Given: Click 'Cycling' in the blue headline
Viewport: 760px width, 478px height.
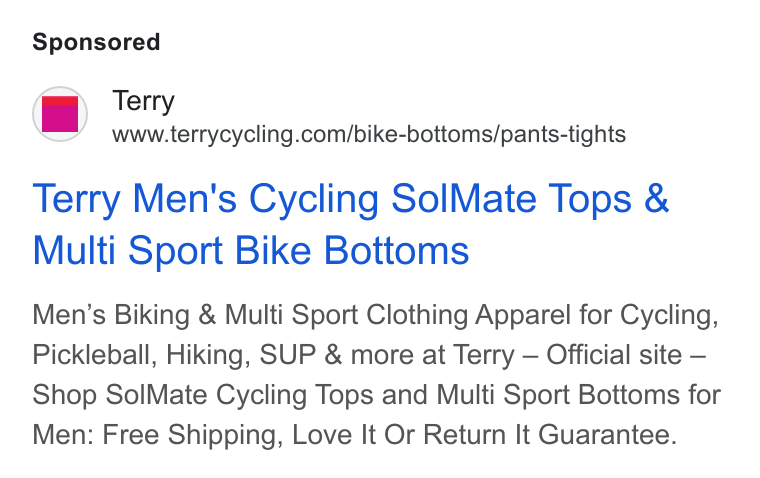Looking at the screenshot, I should point(314,200).
